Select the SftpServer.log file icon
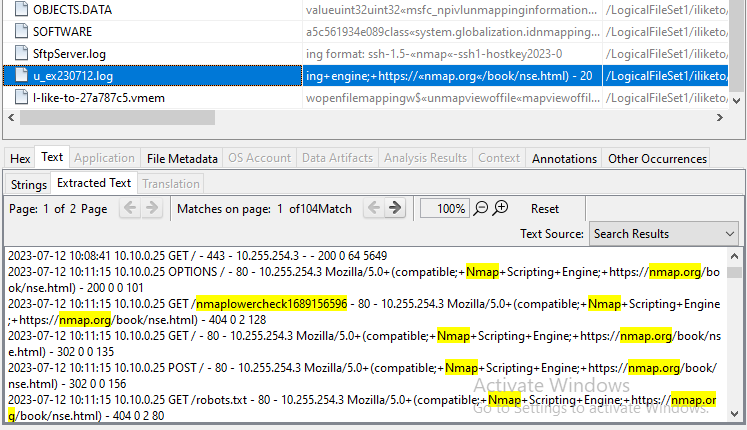Image resolution: width=747 pixels, height=430 pixels. [x=21, y=53]
